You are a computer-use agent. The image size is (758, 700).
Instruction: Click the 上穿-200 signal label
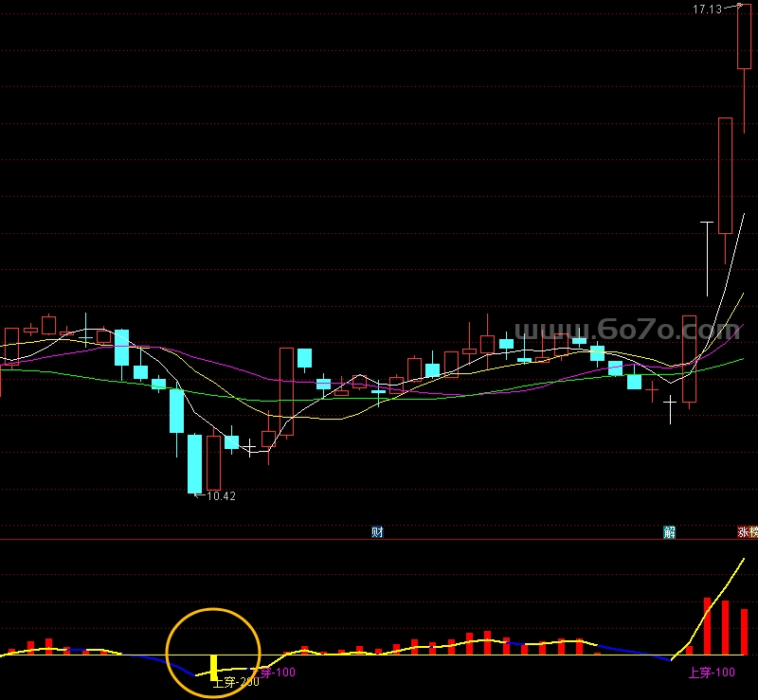pos(236,682)
